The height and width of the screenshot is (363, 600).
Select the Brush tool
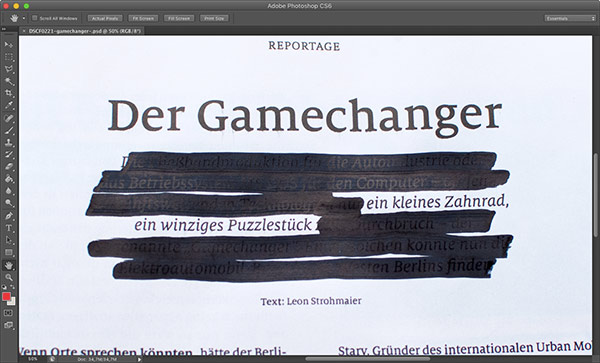coord(8,130)
